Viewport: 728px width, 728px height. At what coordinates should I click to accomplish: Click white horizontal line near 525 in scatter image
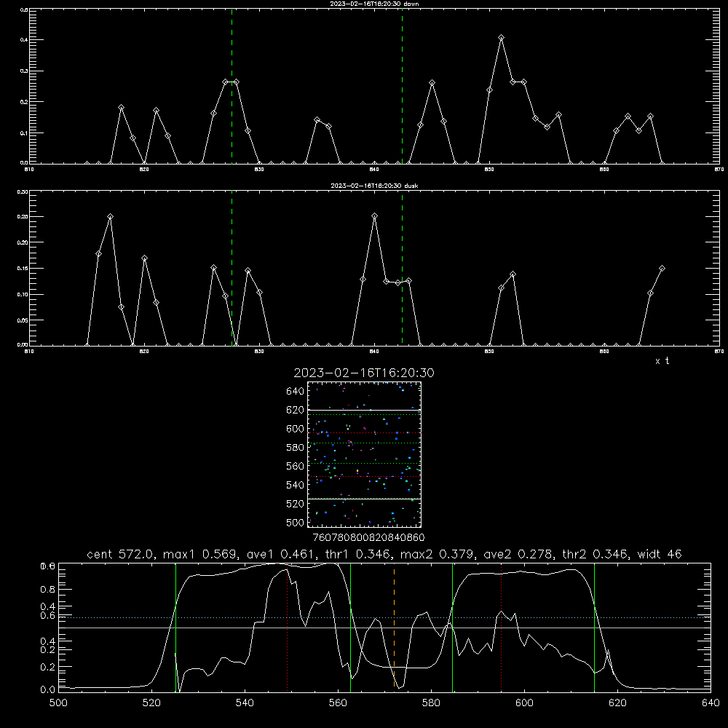364,499
